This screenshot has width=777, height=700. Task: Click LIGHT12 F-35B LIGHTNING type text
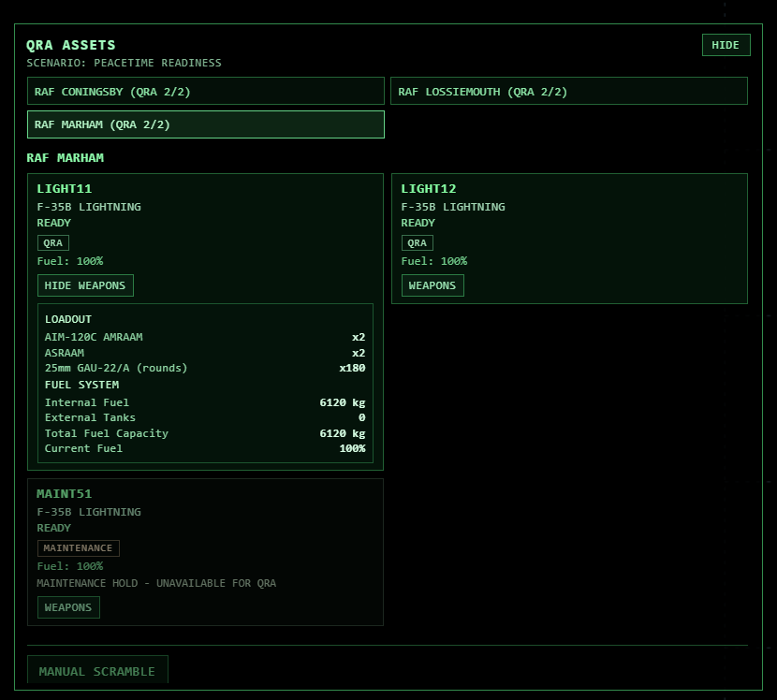tap(453, 207)
